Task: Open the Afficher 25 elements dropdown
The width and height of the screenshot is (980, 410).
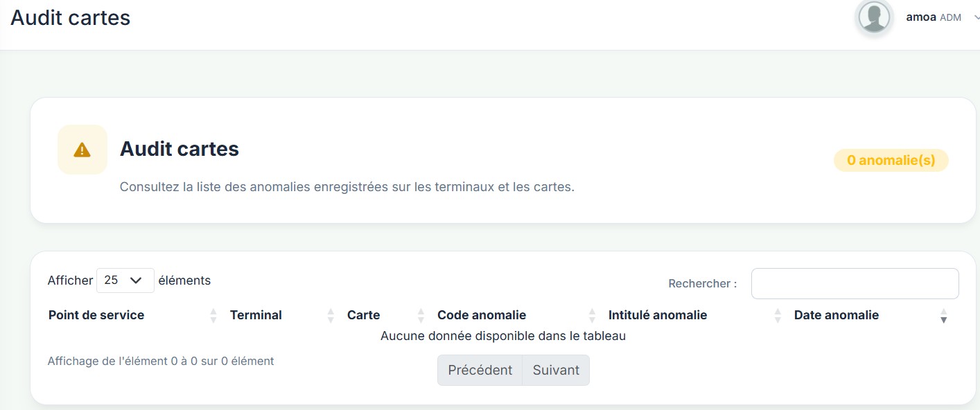Action: [x=125, y=280]
